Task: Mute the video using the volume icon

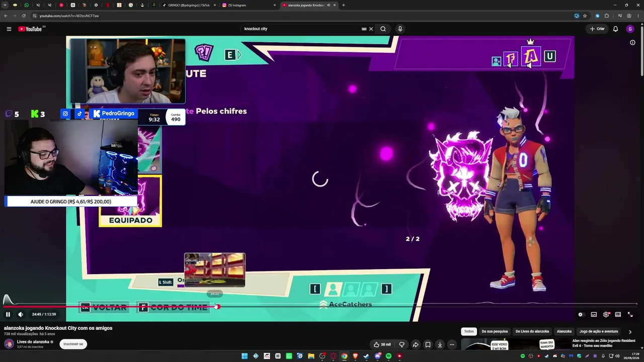Action: [21, 314]
